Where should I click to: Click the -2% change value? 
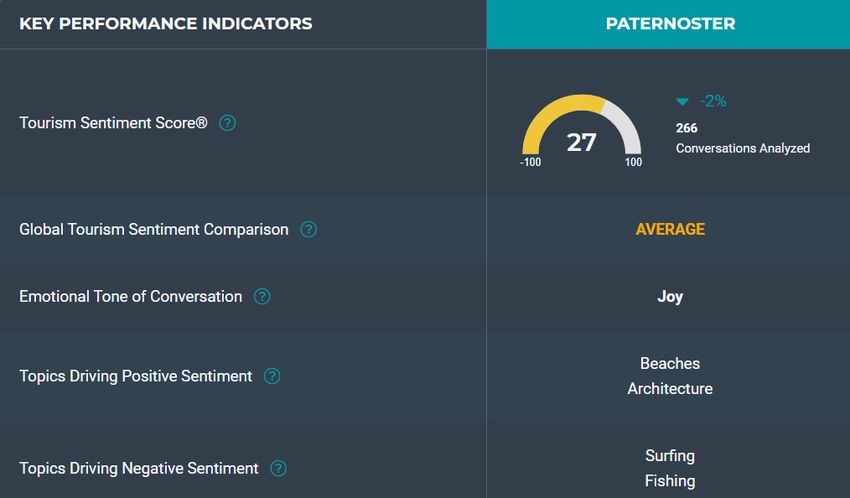(713, 101)
